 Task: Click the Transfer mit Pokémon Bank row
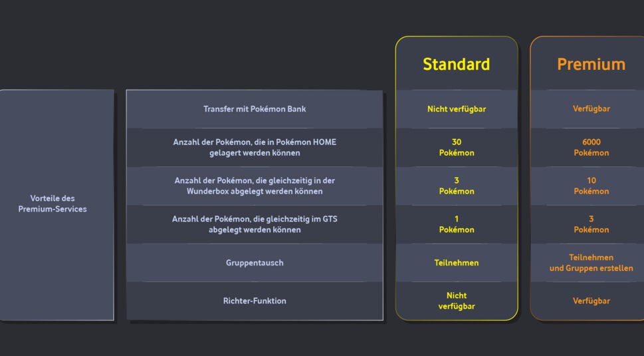[x=255, y=108]
